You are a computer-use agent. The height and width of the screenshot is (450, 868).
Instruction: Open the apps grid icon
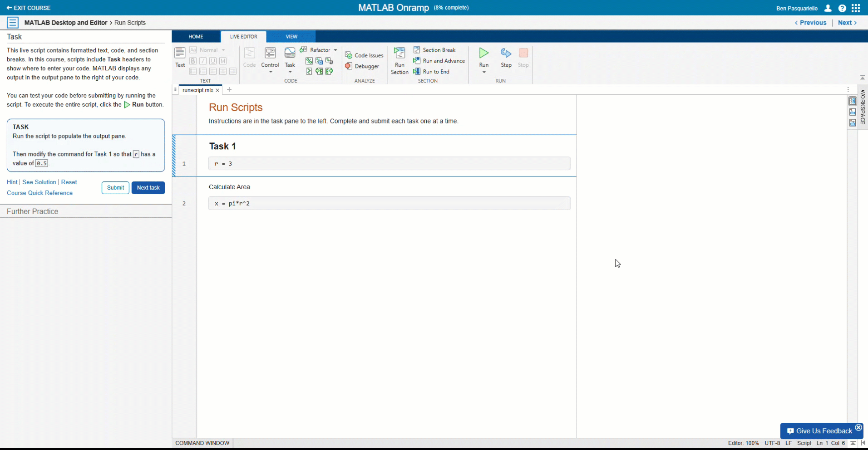pos(856,8)
